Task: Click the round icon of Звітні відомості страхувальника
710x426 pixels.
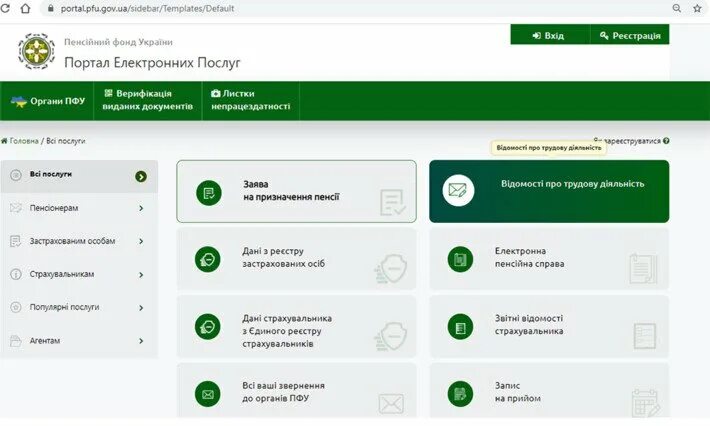Action: click(x=460, y=326)
